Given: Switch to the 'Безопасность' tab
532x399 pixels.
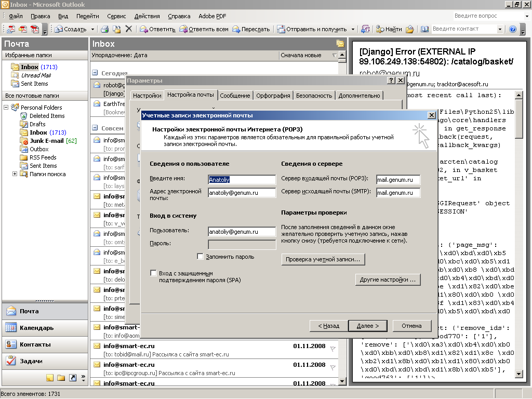Looking at the screenshot, I should coord(313,96).
